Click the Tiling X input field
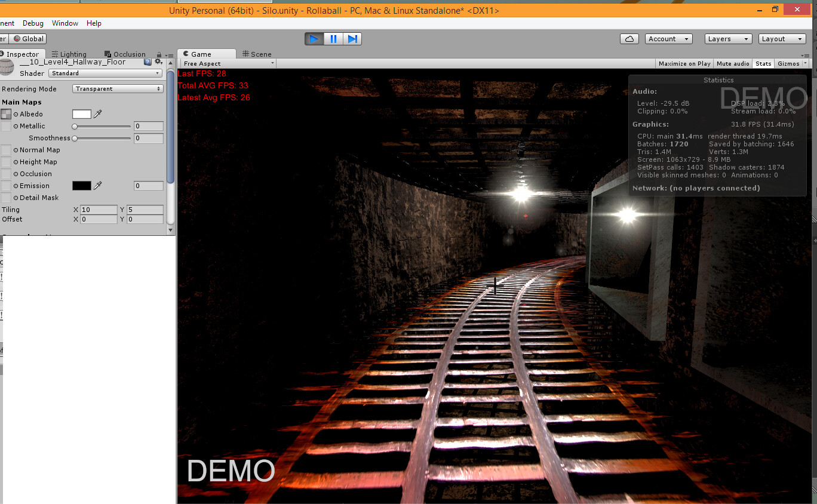This screenshot has width=817, height=504. coord(97,210)
